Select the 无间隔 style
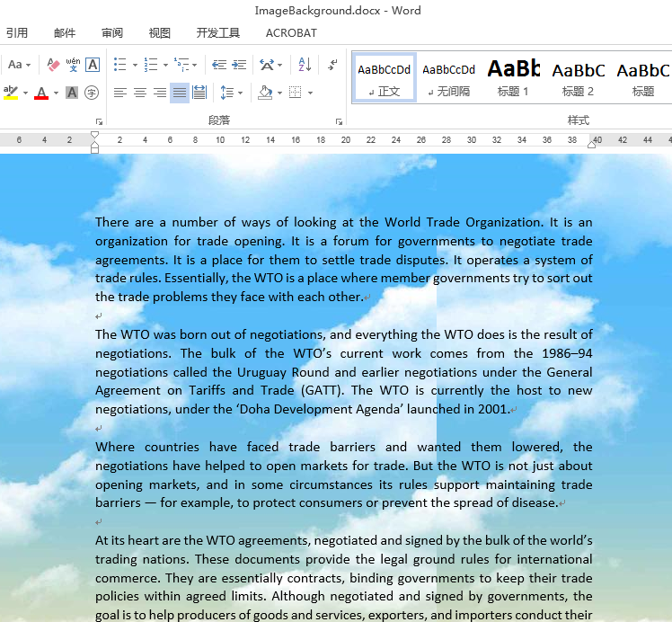Screen dimensions: 672x622 click(x=448, y=78)
